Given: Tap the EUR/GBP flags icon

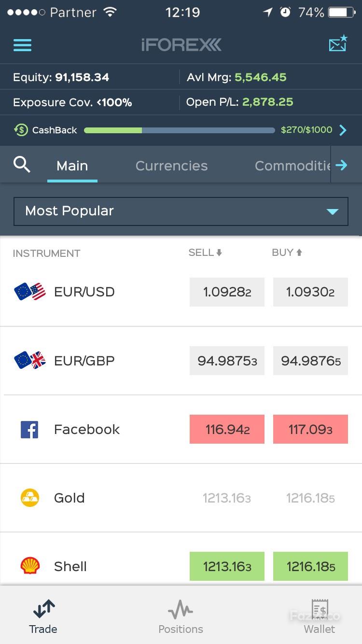Looking at the screenshot, I should coord(30,361).
